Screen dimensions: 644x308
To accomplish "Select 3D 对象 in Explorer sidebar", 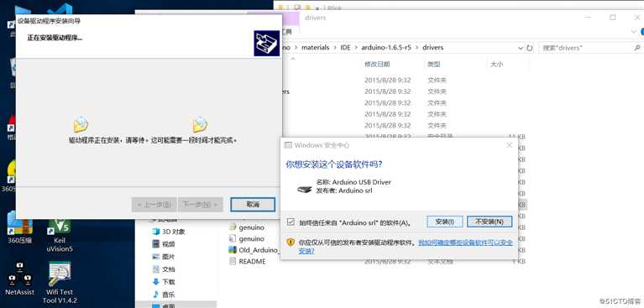I will [169, 232].
